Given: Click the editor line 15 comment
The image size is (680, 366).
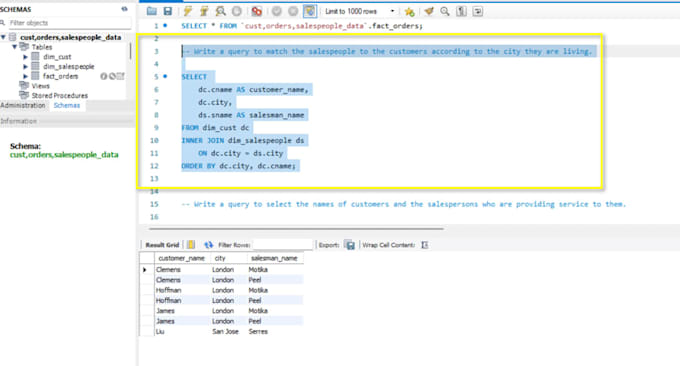Looking at the screenshot, I should (404, 204).
